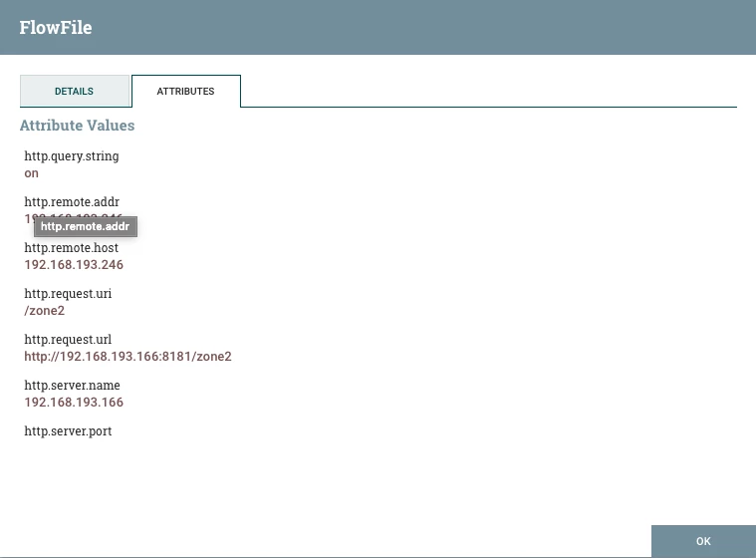Click the Attribute Values heading
This screenshot has width=756, height=558.
click(77, 126)
